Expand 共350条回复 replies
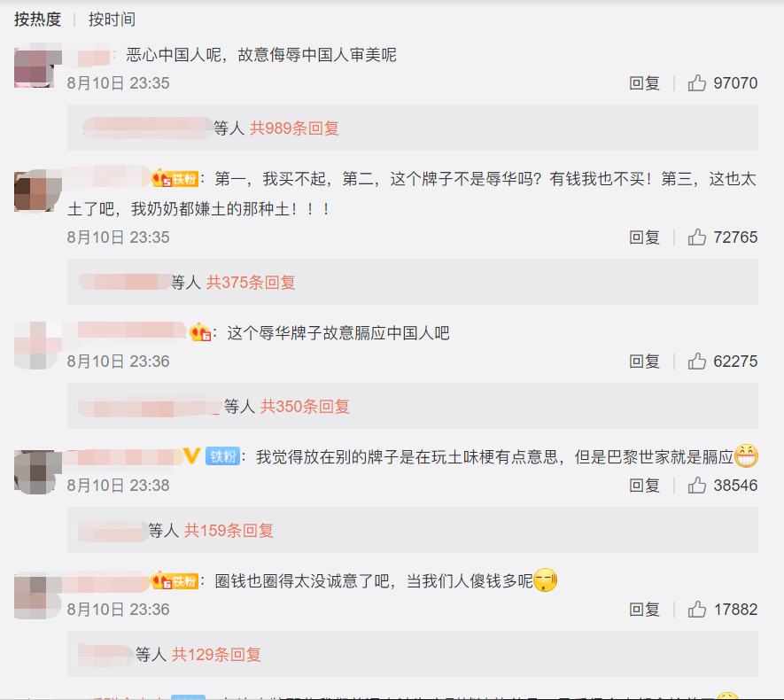Image resolution: width=784 pixels, height=700 pixels. click(x=305, y=406)
